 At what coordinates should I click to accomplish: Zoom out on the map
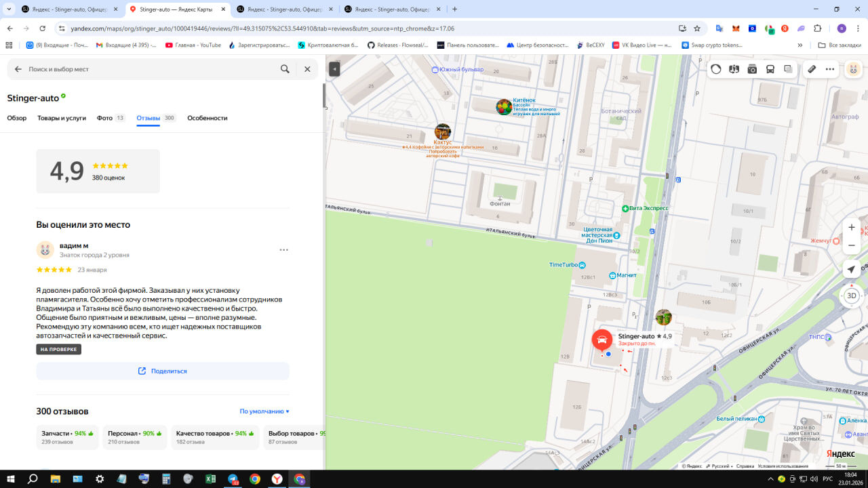[x=852, y=245]
